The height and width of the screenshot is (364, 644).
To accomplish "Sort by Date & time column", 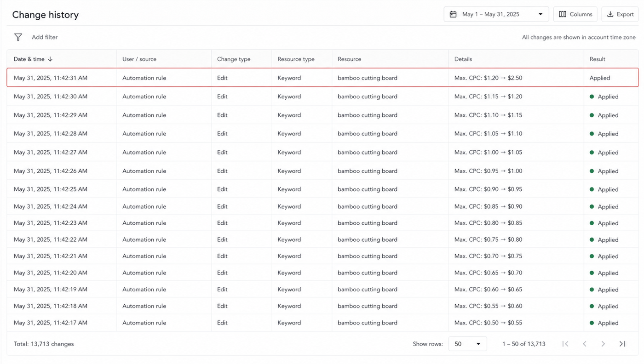I will click(33, 59).
